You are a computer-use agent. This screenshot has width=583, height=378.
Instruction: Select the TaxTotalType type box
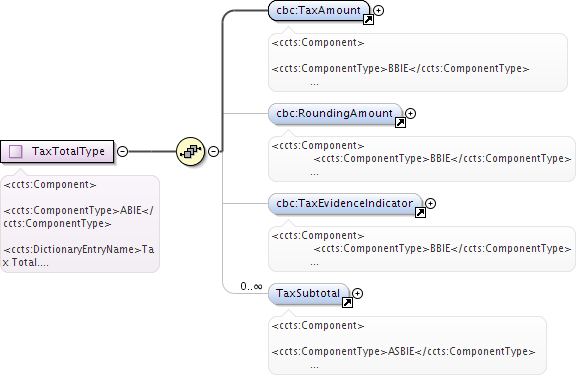click(x=57, y=151)
